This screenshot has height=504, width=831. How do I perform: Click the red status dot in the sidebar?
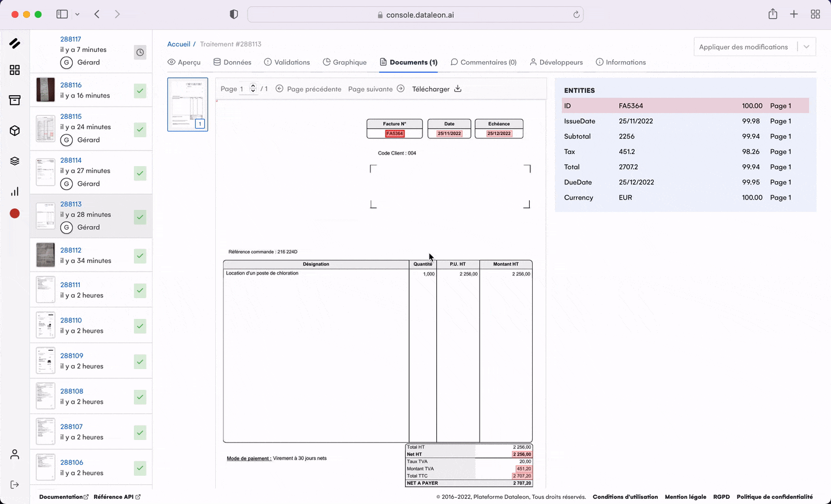[x=14, y=213]
